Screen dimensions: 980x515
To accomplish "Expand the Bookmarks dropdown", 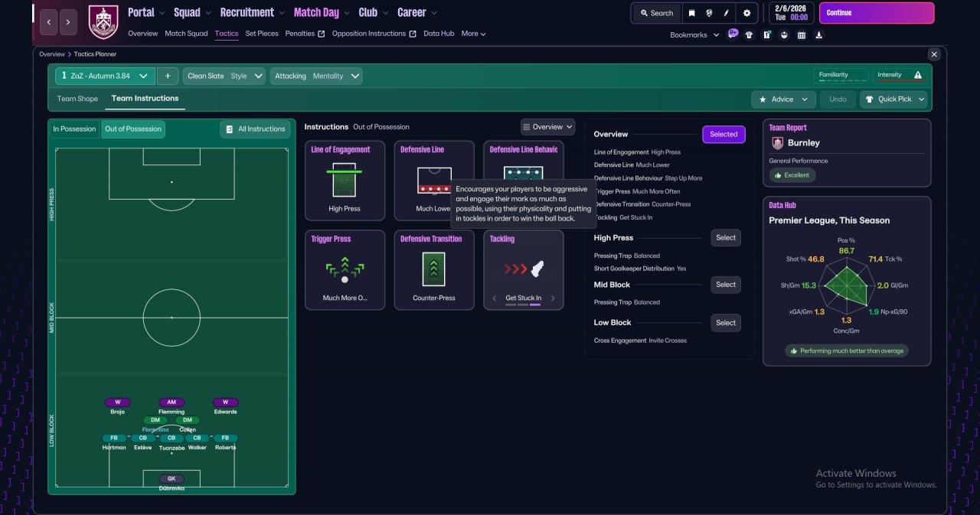I will (694, 35).
